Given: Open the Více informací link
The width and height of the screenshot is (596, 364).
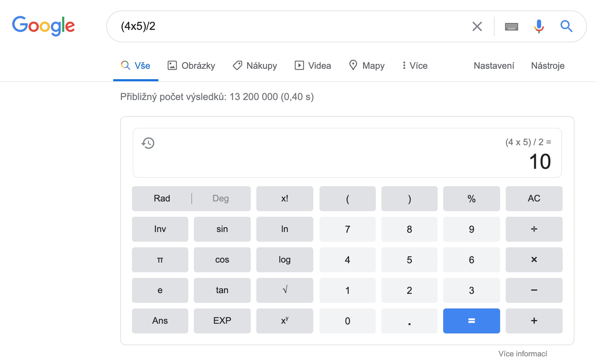Looking at the screenshot, I should click(522, 354).
